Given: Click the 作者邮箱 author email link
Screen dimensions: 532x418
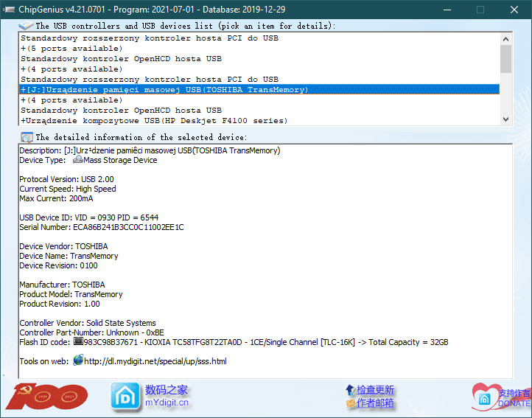Looking at the screenshot, I should pyautogui.click(x=375, y=403).
